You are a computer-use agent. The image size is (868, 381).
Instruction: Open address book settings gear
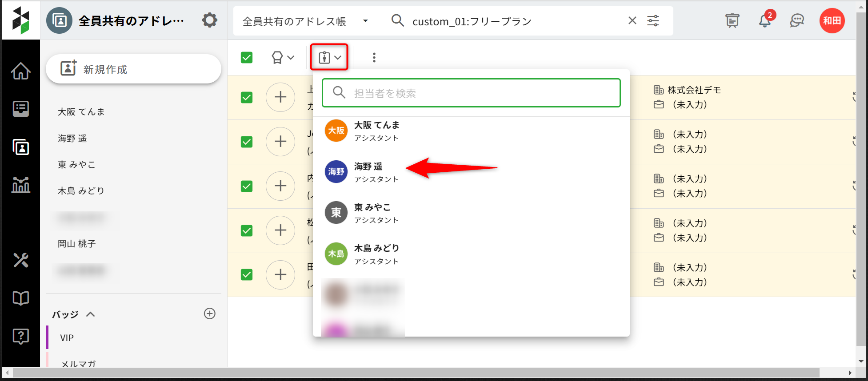tap(209, 20)
